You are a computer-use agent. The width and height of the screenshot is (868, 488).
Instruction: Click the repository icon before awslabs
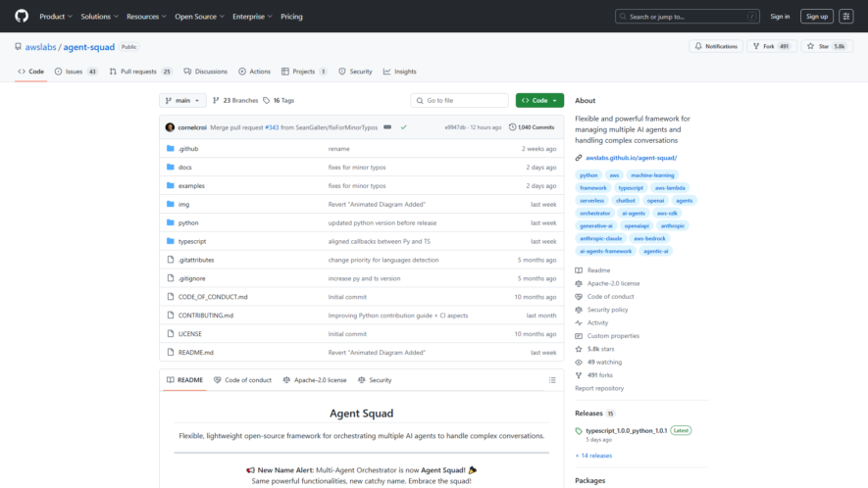19,47
